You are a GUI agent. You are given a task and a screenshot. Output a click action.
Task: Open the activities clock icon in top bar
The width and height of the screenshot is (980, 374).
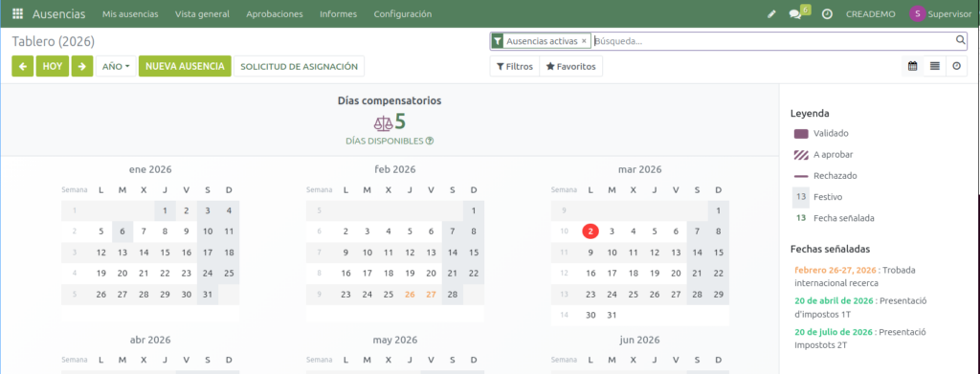(x=827, y=13)
